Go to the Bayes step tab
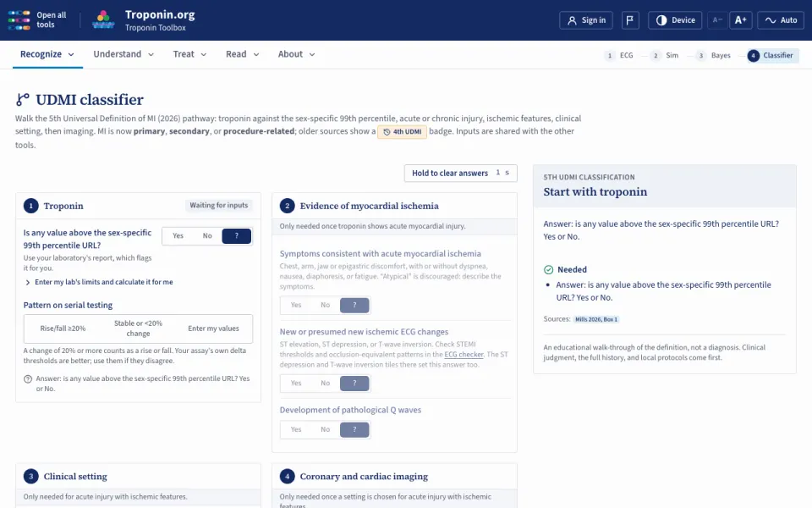Image resolution: width=812 pixels, height=508 pixels. [x=714, y=56]
